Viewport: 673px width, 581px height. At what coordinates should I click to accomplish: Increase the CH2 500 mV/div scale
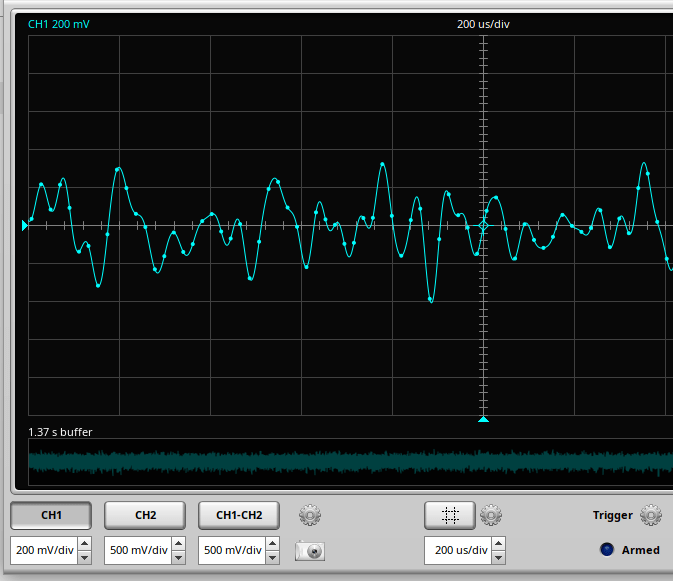tap(179, 544)
